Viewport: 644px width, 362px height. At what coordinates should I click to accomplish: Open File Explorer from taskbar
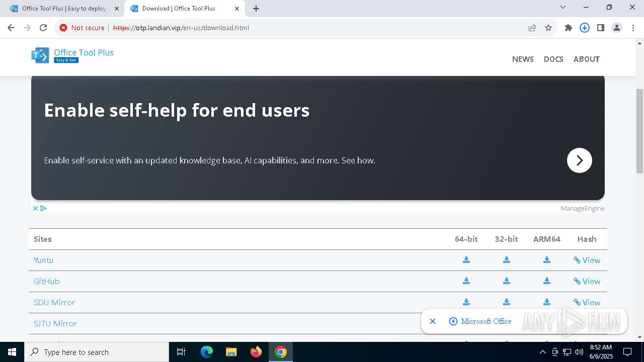pos(231,352)
